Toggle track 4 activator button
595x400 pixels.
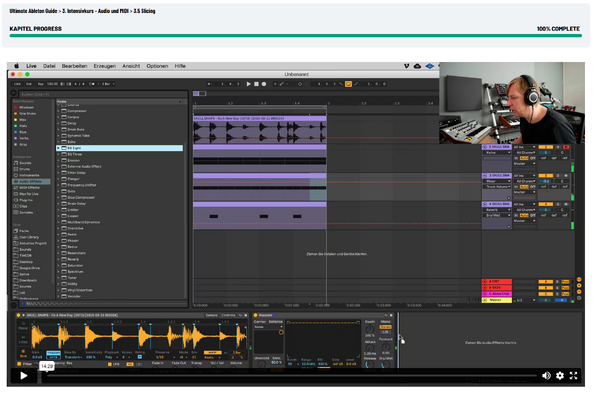tap(546, 204)
